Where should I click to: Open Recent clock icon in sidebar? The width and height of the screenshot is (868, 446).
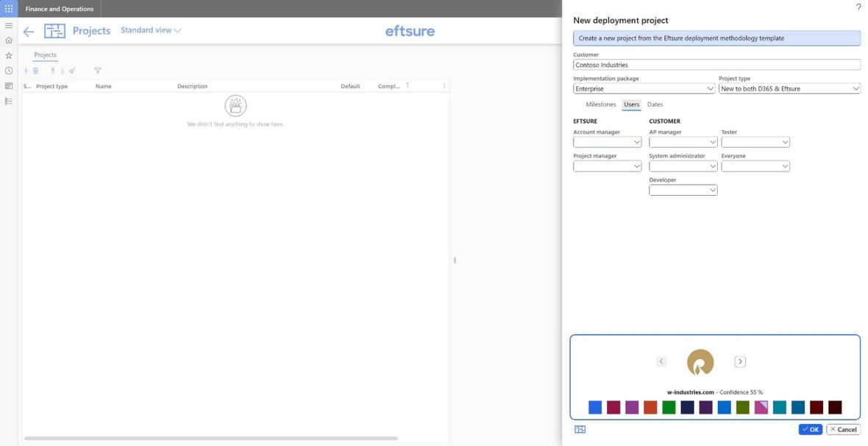click(9, 71)
